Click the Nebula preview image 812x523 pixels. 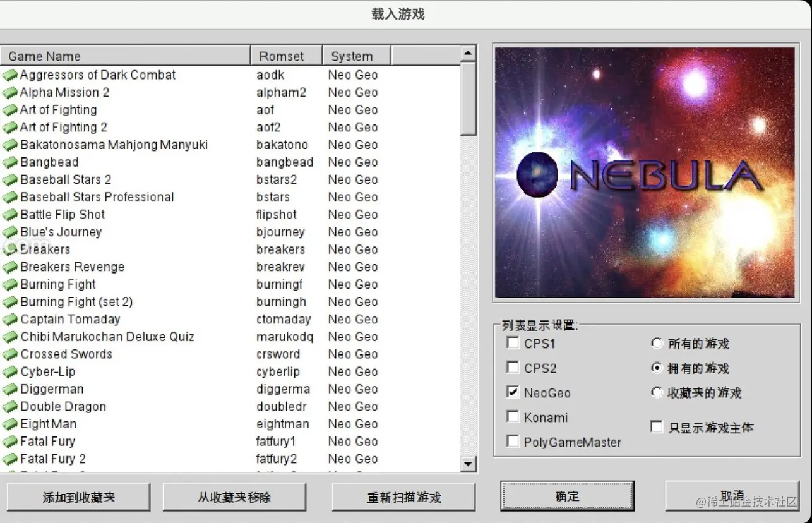(x=645, y=172)
